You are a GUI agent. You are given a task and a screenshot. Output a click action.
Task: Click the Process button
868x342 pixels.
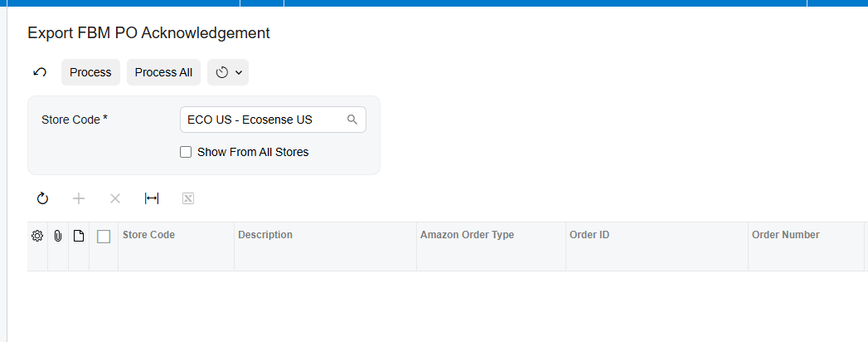coord(91,72)
